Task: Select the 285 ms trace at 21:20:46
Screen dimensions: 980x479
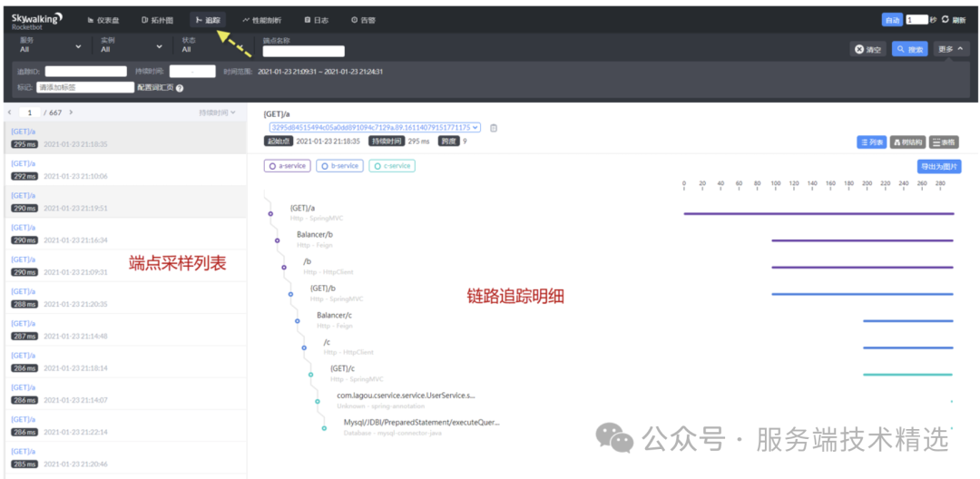Action: point(125,458)
